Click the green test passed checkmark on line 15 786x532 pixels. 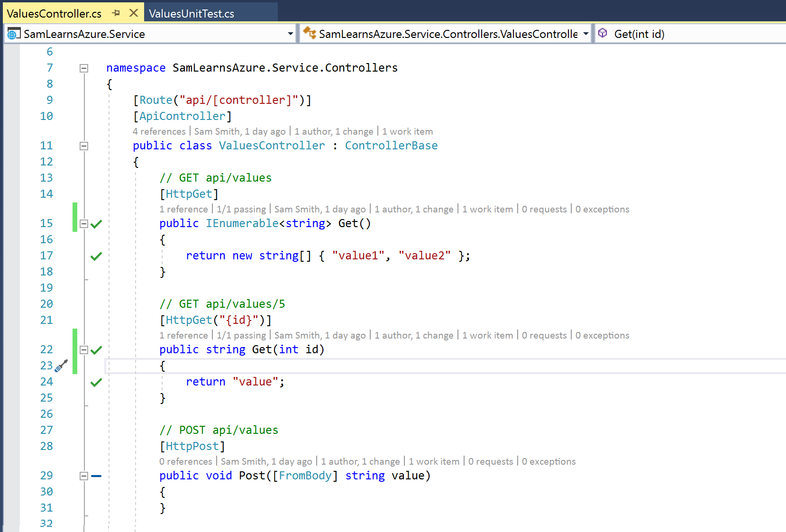(96, 224)
